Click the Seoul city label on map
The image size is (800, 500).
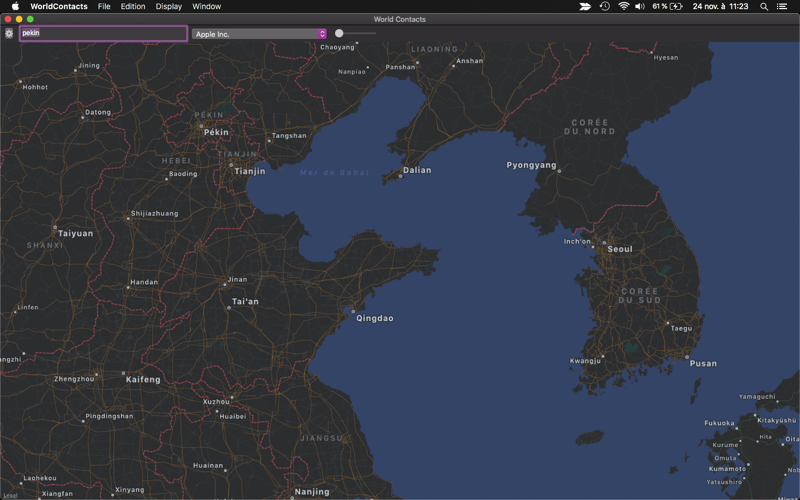[619, 249]
